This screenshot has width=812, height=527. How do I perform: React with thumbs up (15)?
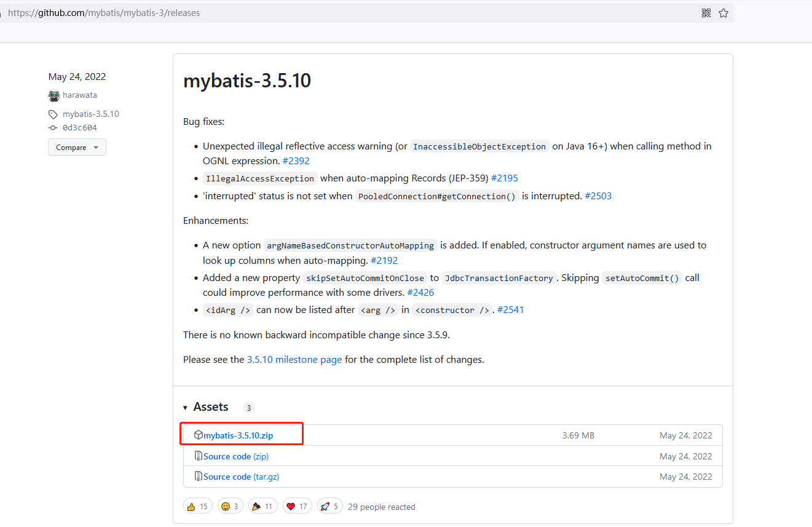198,506
